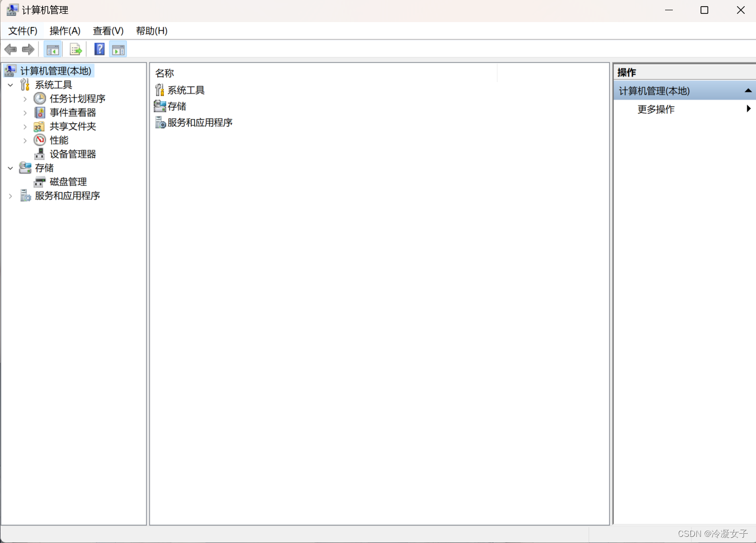Select 系统工具 text in center list
The width and height of the screenshot is (756, 543).
186,90
